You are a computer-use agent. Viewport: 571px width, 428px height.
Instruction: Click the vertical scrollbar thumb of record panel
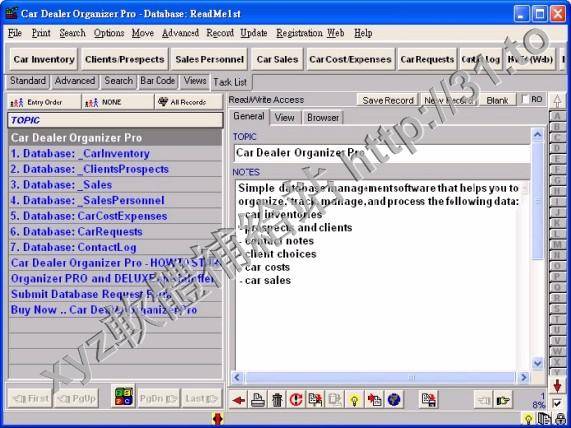point(537,202)
